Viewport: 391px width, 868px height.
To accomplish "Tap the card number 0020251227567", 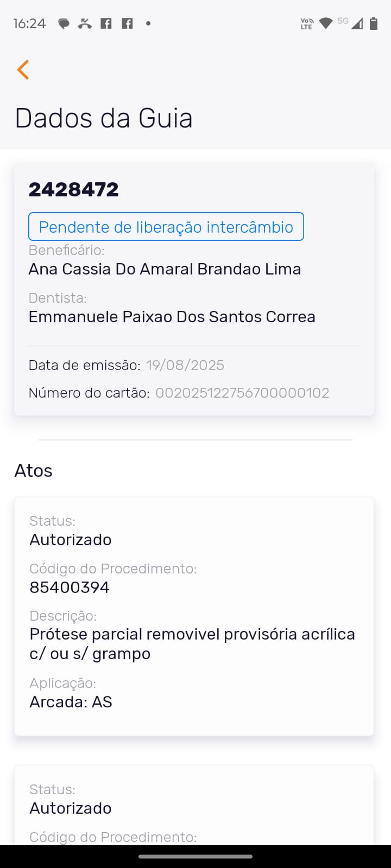I will click(x=242, y=393).
